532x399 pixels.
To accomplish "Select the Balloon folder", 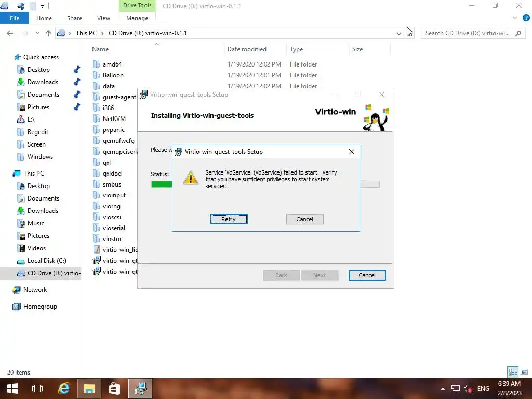I will 113,75.
